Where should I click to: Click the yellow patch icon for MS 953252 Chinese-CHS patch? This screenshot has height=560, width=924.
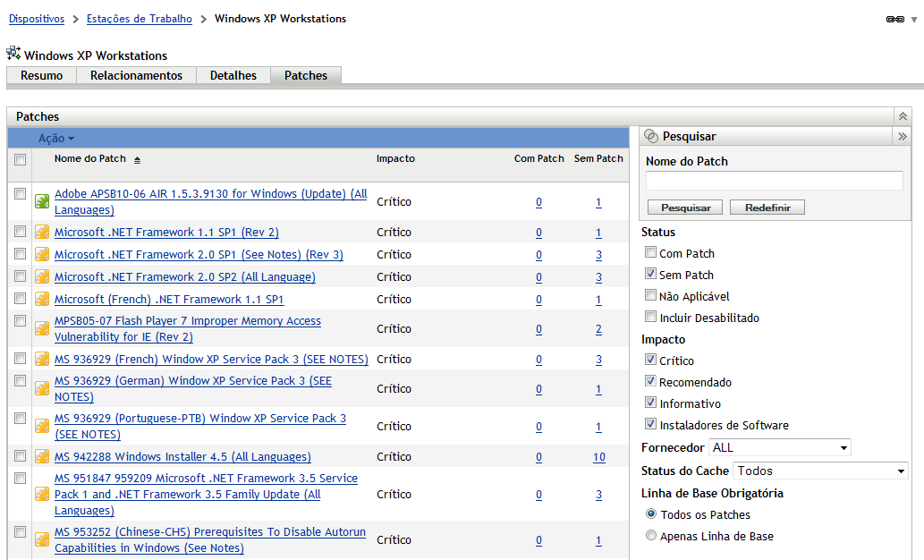click(41, 539)
